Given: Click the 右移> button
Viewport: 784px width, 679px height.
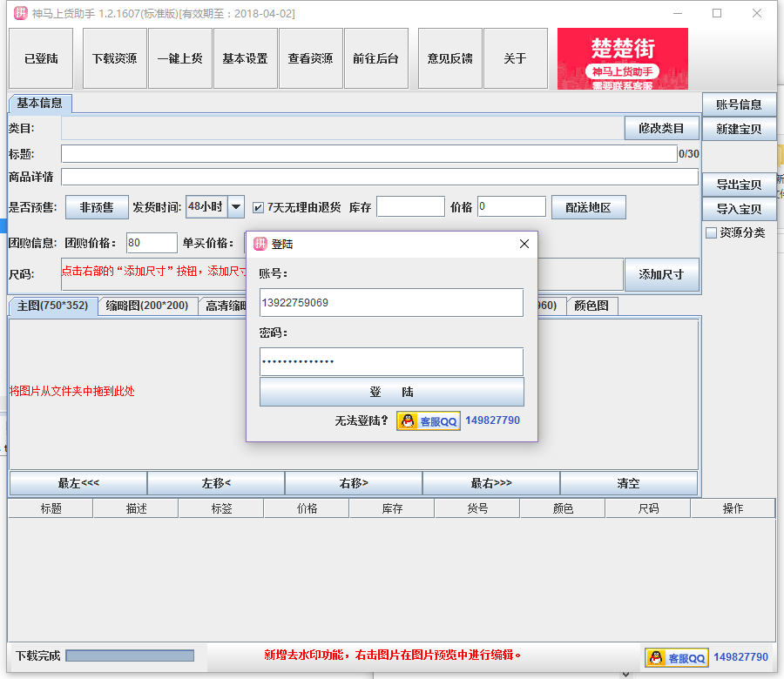Looking at the screenshot, I should [354, 483].
